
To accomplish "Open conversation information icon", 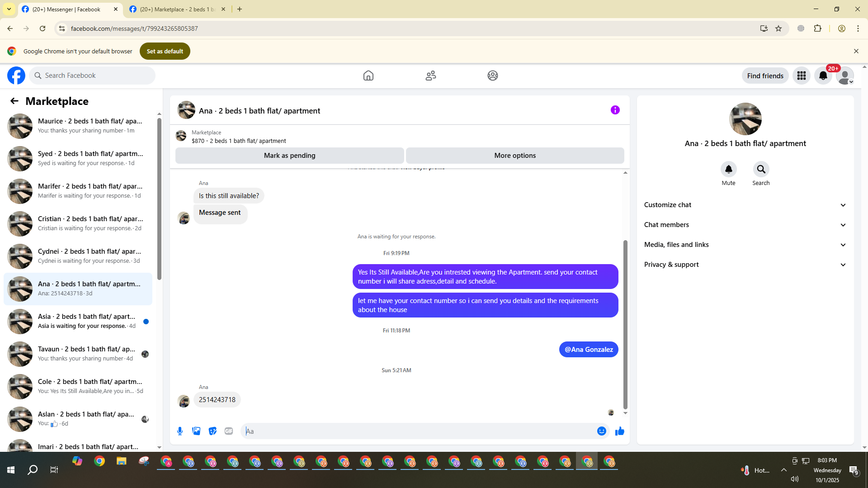I will (615, 110).
